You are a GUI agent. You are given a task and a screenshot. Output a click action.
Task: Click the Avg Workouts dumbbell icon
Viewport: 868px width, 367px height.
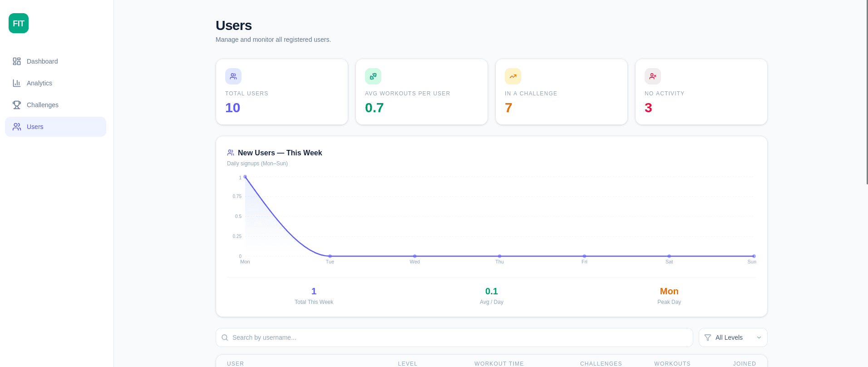(373, 76)
